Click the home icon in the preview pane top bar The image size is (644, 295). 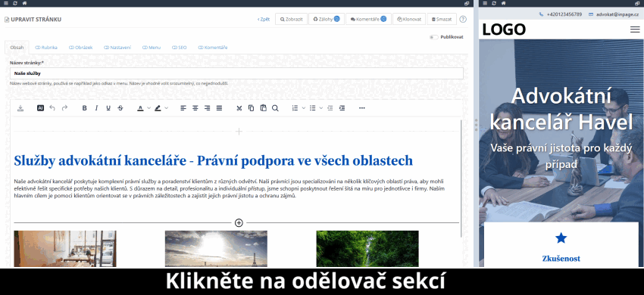click(x=503, y=3)
